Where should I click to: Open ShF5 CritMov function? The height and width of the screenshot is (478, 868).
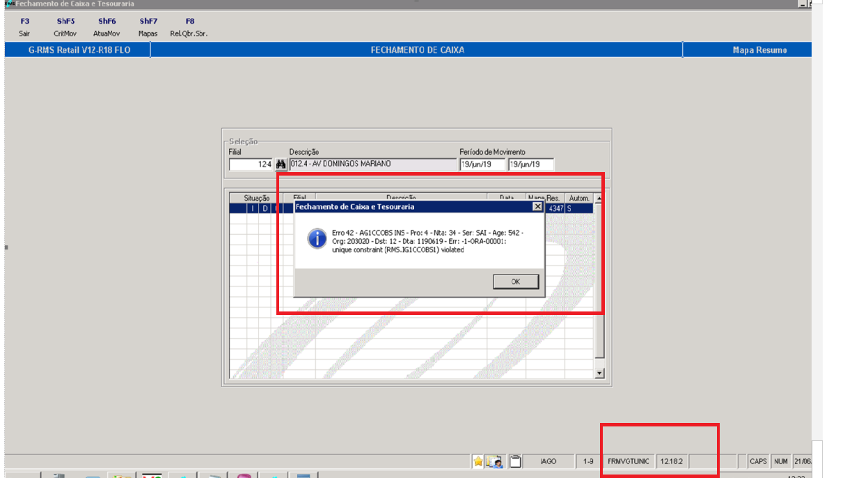click(65, 27)
